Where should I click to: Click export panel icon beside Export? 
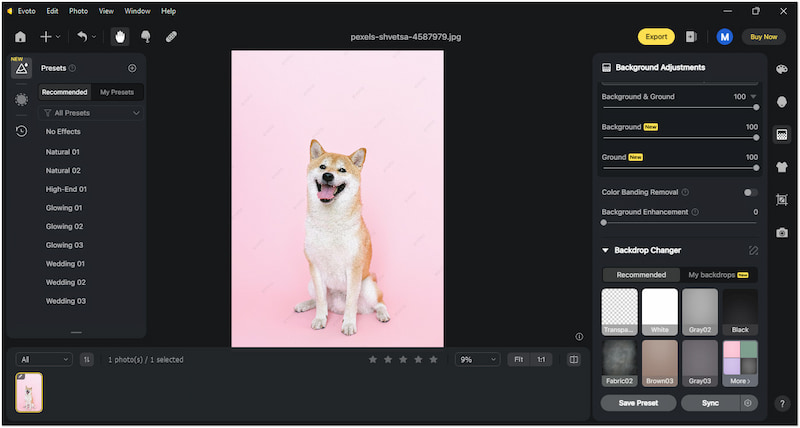tap(691, 37)
